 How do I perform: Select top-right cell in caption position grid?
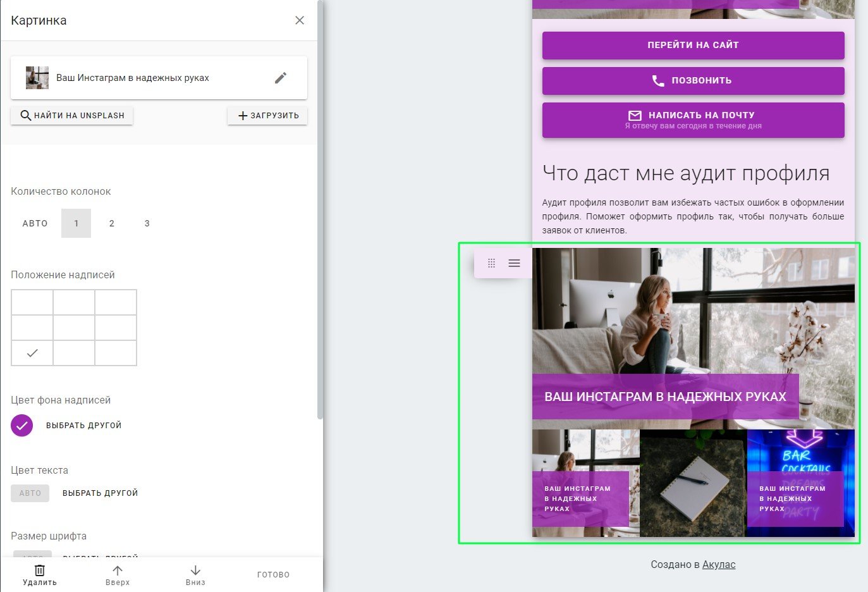click(x=116, y=302)
